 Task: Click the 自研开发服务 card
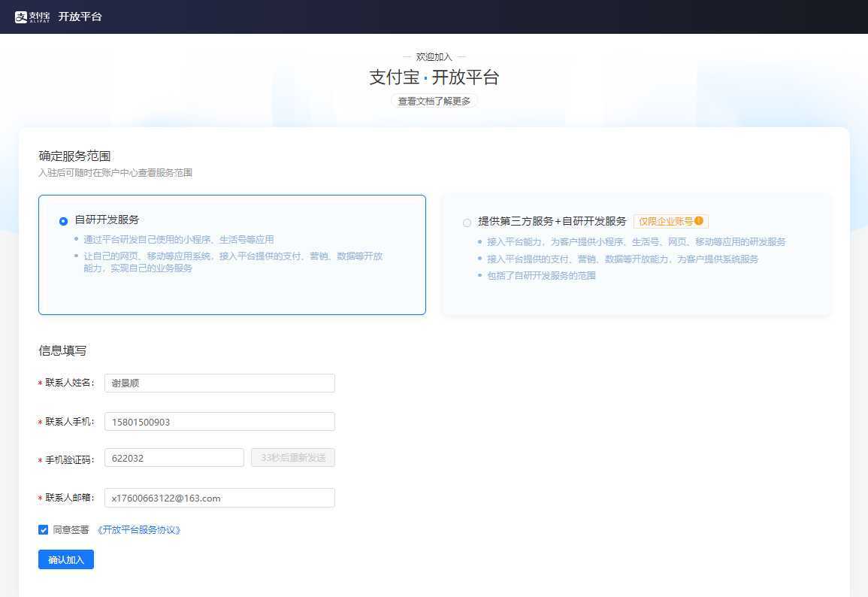pos(232,255)
